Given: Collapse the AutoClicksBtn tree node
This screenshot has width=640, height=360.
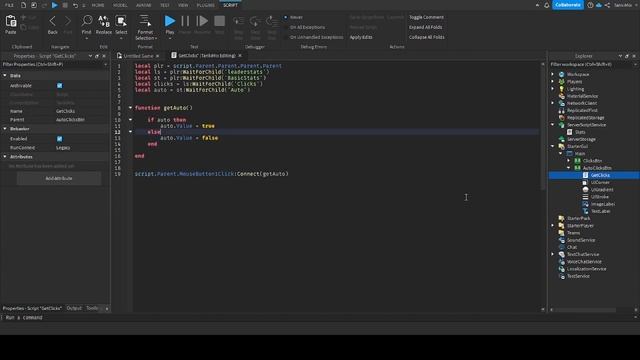Looking at the screenshot, I should [x=569, y=168].
